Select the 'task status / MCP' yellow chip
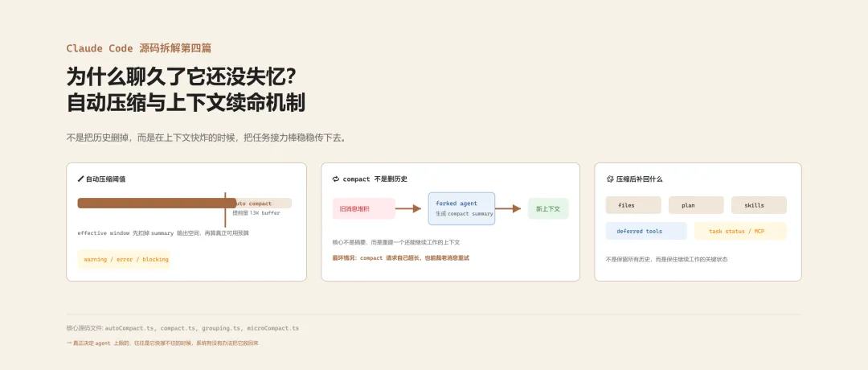Viewport: 868px width, 370px height. coord(741,231)
